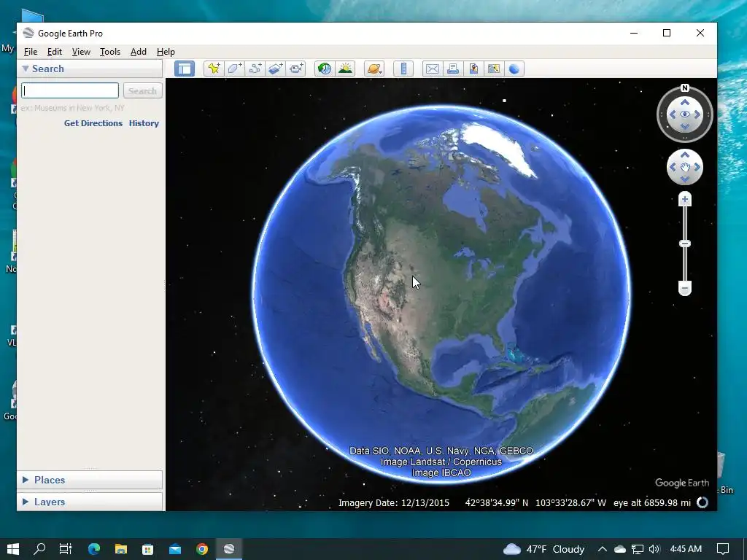Look down with the Look joystick
This screenshot has width=747, height=560.
(x=684, y=127)
